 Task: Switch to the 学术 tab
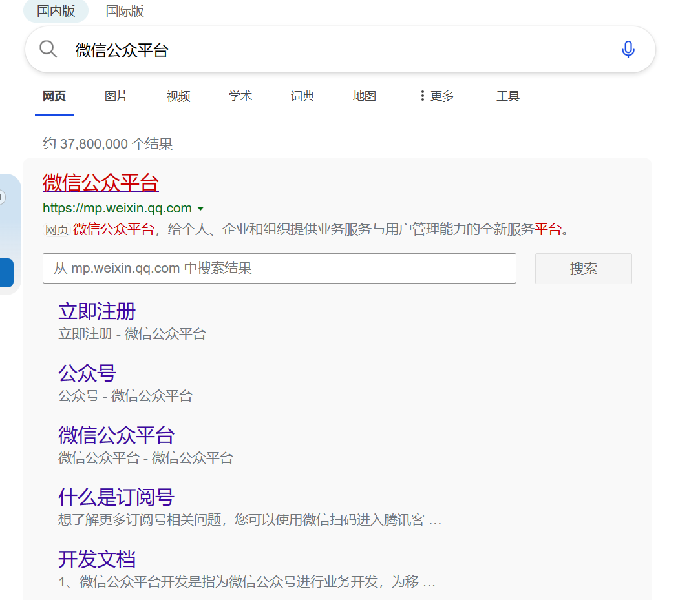coord(240,96)
